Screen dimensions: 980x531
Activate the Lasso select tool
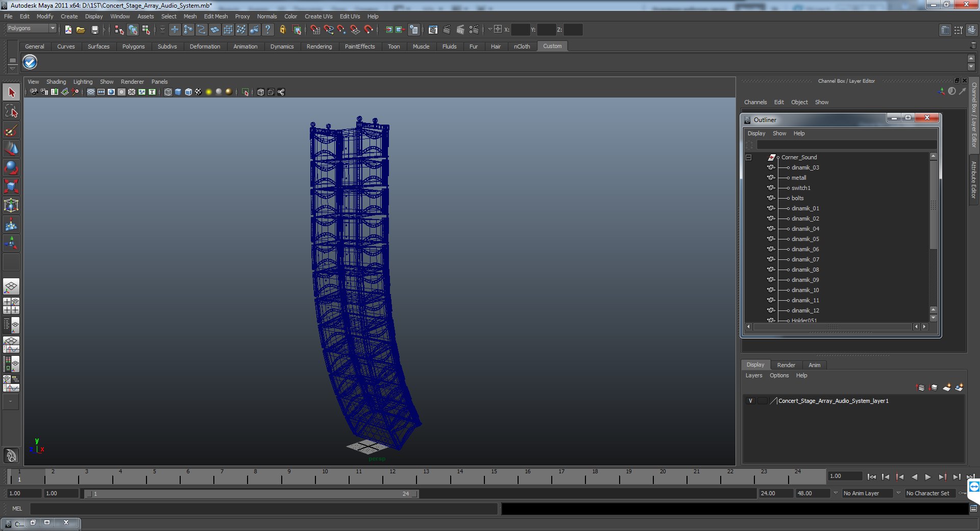point(11,111)
